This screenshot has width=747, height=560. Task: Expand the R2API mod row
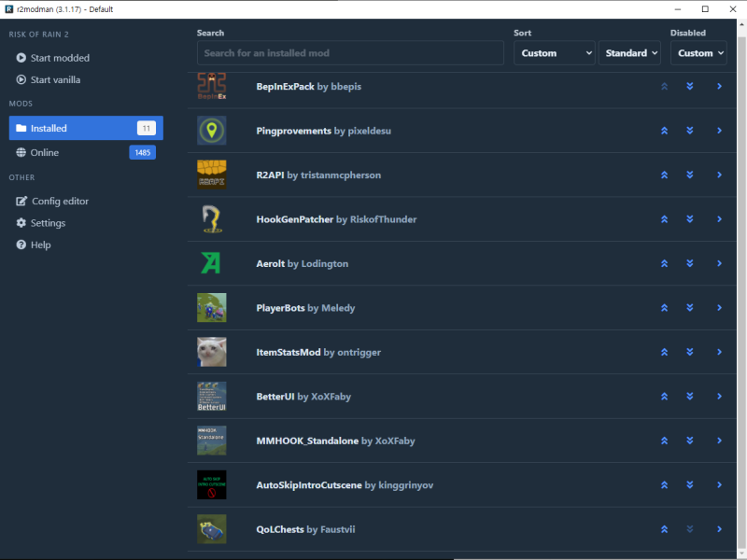[719, 175]
